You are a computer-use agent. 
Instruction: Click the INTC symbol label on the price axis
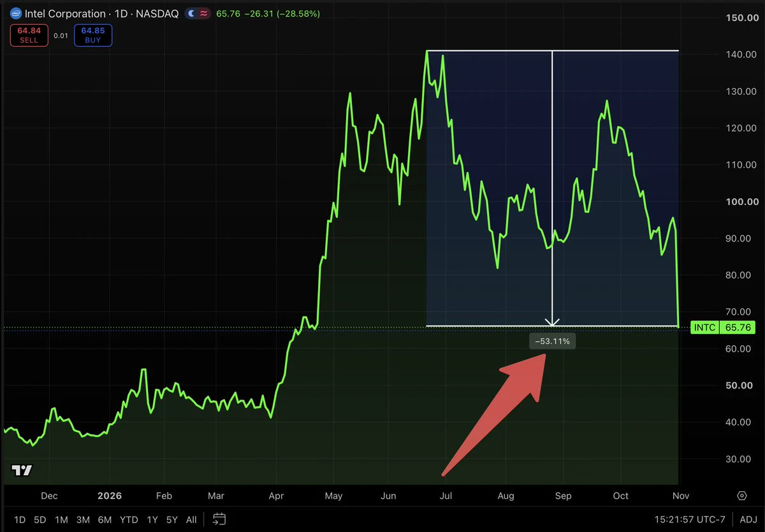coord(704,328)
